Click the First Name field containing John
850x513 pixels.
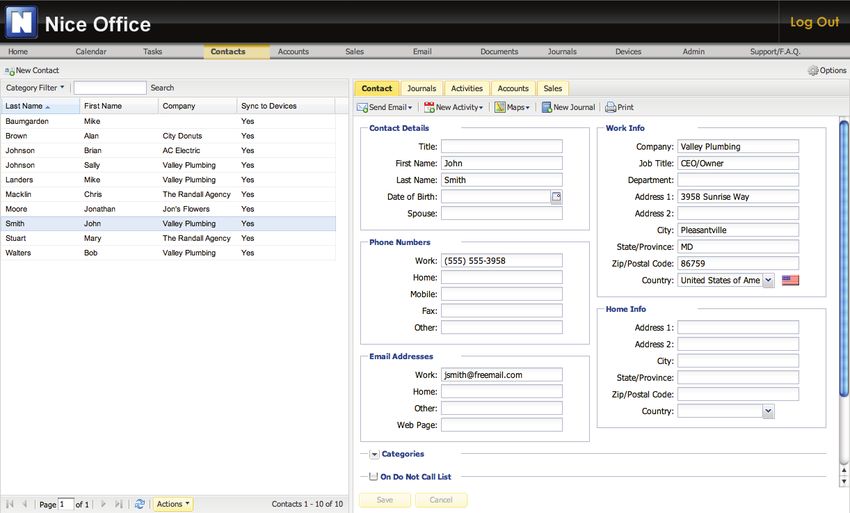click(x=501, y=163)
